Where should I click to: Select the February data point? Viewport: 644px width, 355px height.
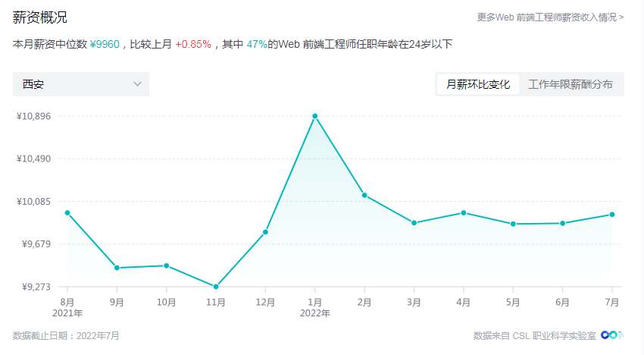click(364, 196)
